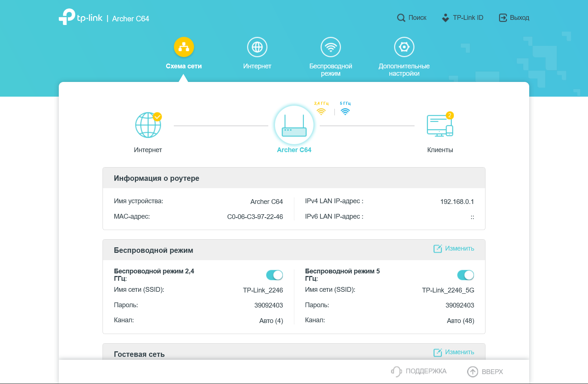Open the TP-Link ID link

468,18
